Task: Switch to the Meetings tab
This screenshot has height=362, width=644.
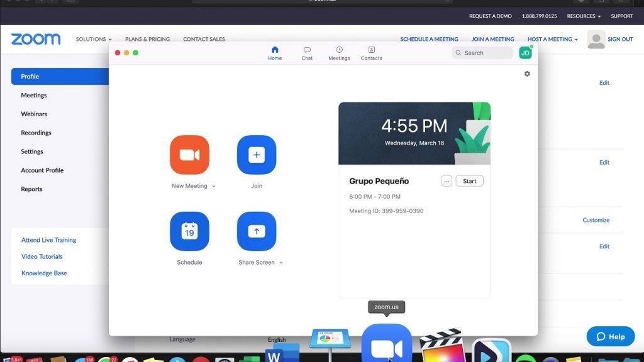Action: 339,53
